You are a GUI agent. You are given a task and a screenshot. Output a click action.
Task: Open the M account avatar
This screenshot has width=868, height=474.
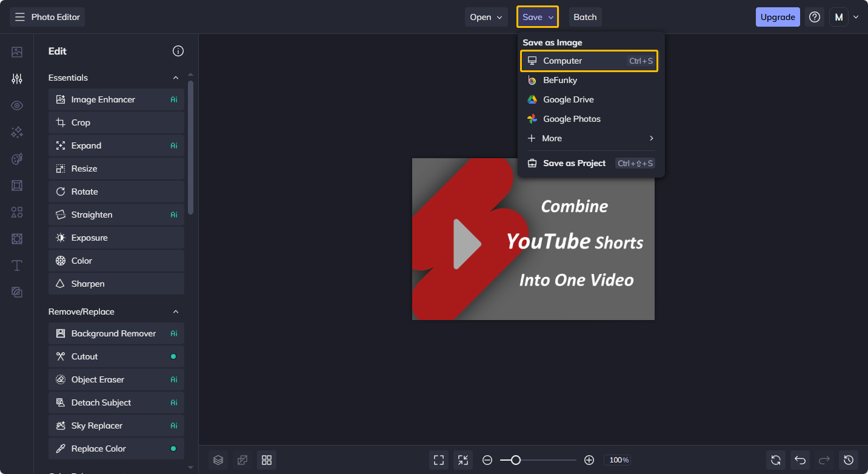pyautogui.click(x=839, y=17)
